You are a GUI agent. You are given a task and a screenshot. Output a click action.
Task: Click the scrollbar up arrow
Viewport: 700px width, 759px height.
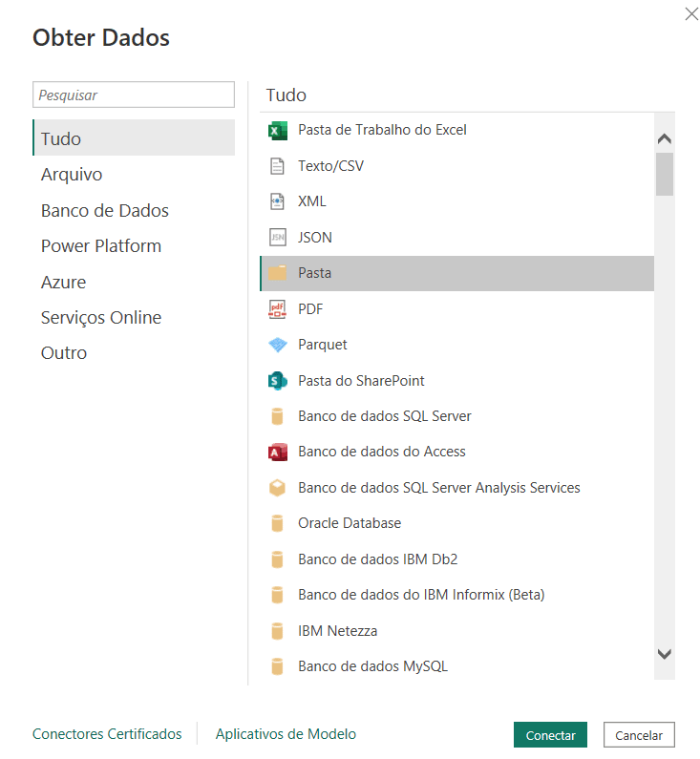[x=664, y=139]
